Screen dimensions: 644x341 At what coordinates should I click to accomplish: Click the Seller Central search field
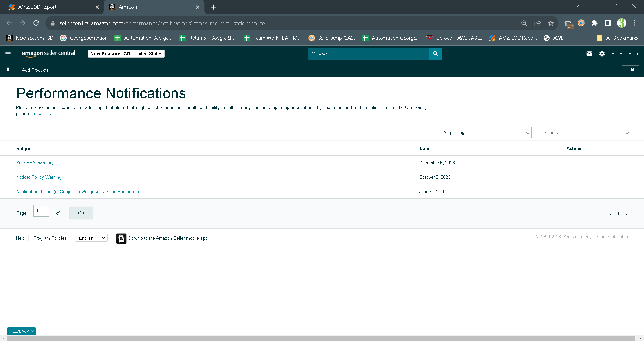(x=368, y=54)
